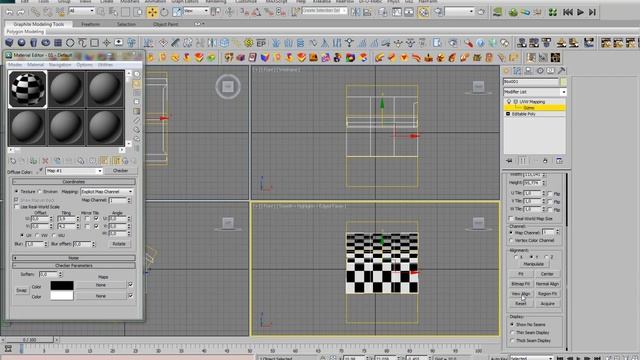Open the Hierarchy command panel tab
Viewport: 640px width, 360px height.
click(x=529, y=71)
